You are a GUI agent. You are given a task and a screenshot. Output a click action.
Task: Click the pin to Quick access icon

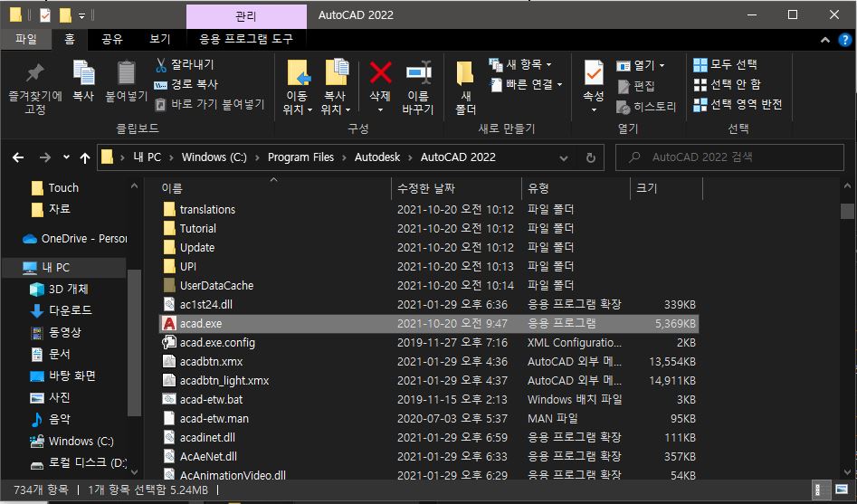pyautogui.click(x=35, y=72)
